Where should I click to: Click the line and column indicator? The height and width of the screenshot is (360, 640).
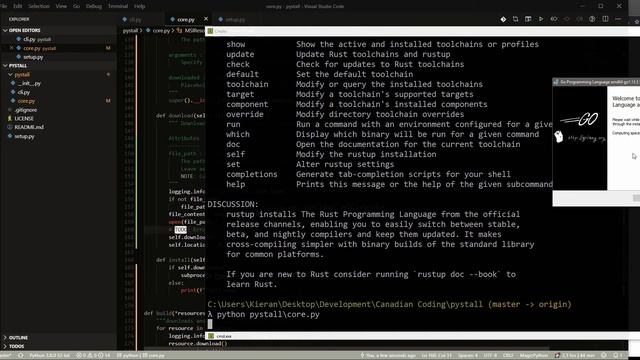(x=436, y=355)
